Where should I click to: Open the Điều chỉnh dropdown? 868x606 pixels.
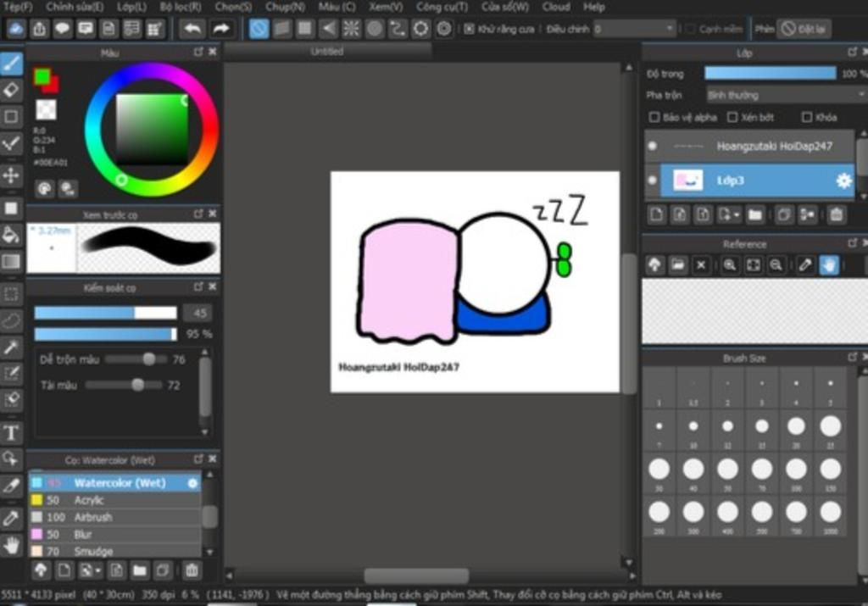(635, 29)
